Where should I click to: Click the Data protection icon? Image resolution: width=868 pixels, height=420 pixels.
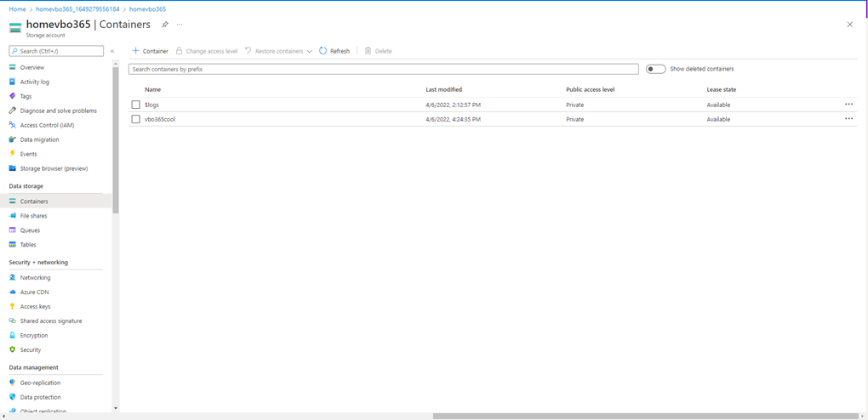12,397
